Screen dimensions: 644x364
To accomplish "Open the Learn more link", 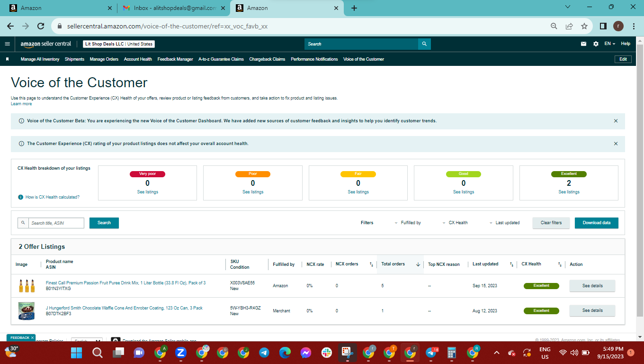I will point(21,104).
